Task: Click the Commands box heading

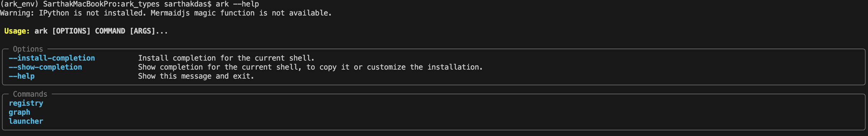Action: coord(30,94)
